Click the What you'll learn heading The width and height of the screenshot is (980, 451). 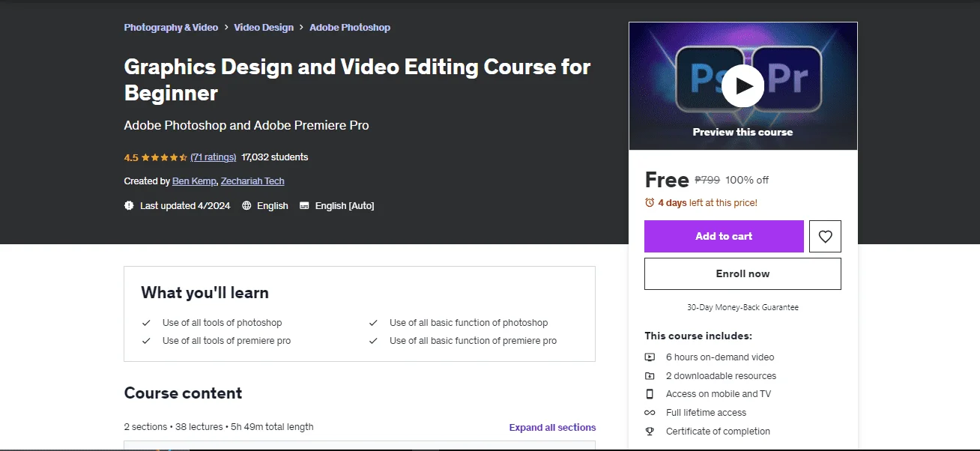point(205,293)
